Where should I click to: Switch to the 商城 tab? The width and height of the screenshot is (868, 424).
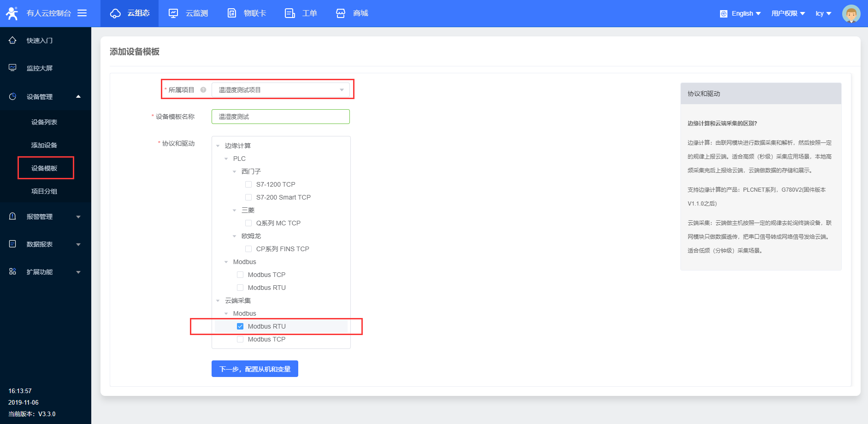[351, 13]
